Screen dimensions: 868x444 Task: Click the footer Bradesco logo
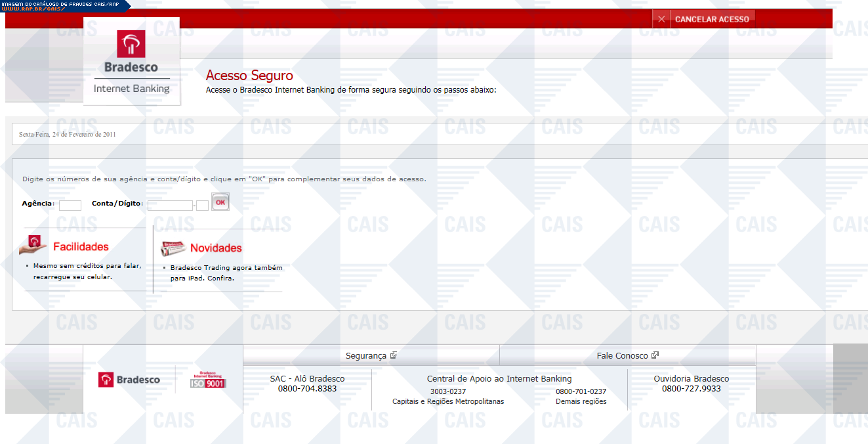click(129, 380)
